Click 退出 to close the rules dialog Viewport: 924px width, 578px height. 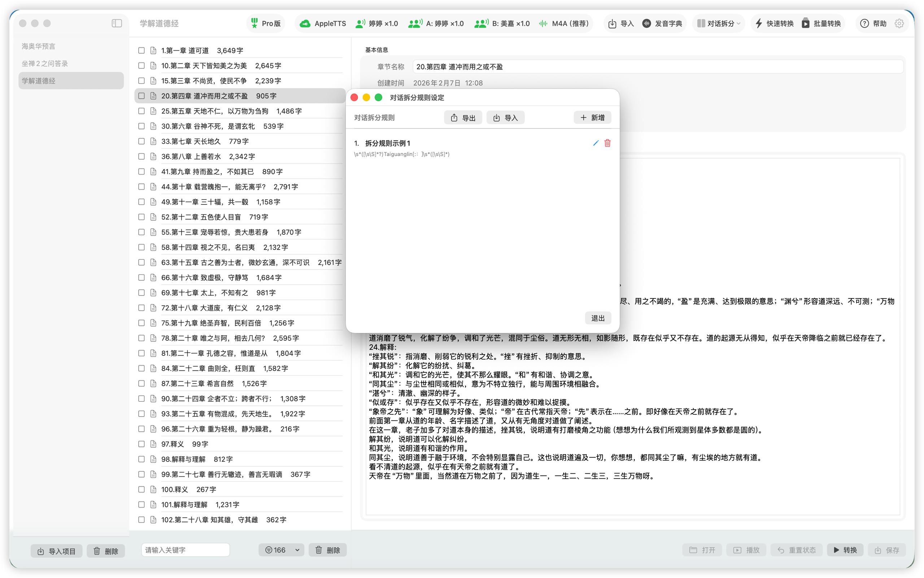pyautogui.click(x=598, y=318)
